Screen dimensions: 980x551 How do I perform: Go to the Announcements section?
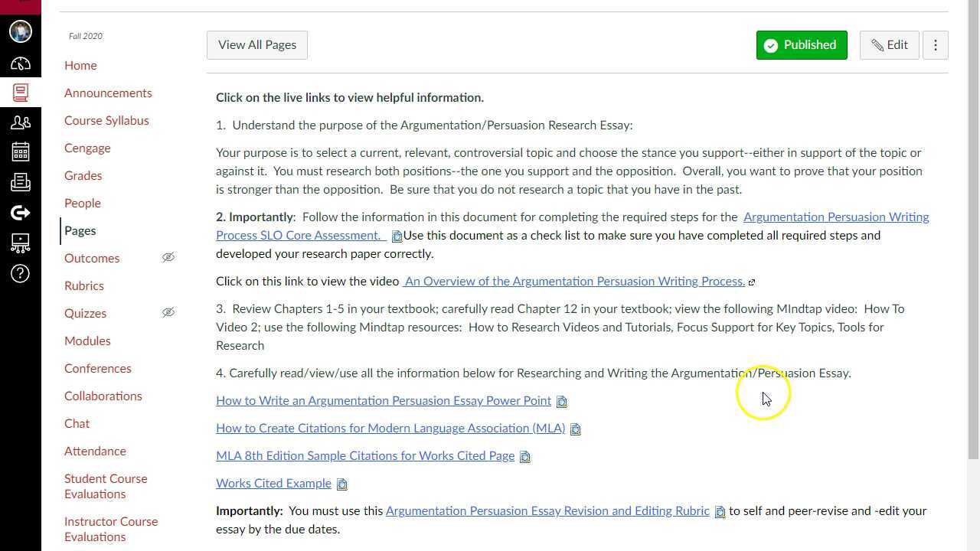point(108,93)
